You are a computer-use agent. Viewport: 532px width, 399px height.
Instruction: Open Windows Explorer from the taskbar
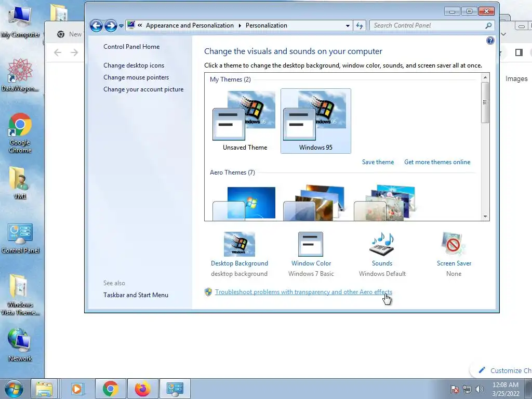[45, 389]
